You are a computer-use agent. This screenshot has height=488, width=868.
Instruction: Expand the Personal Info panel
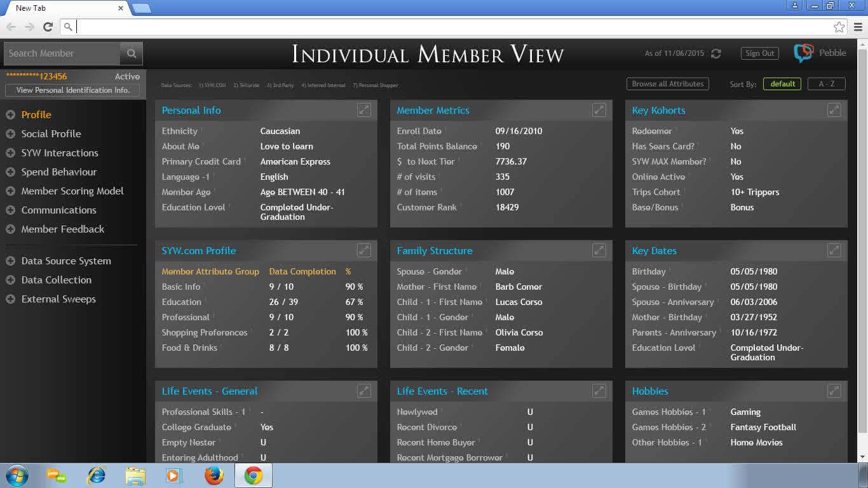[363, 110]
